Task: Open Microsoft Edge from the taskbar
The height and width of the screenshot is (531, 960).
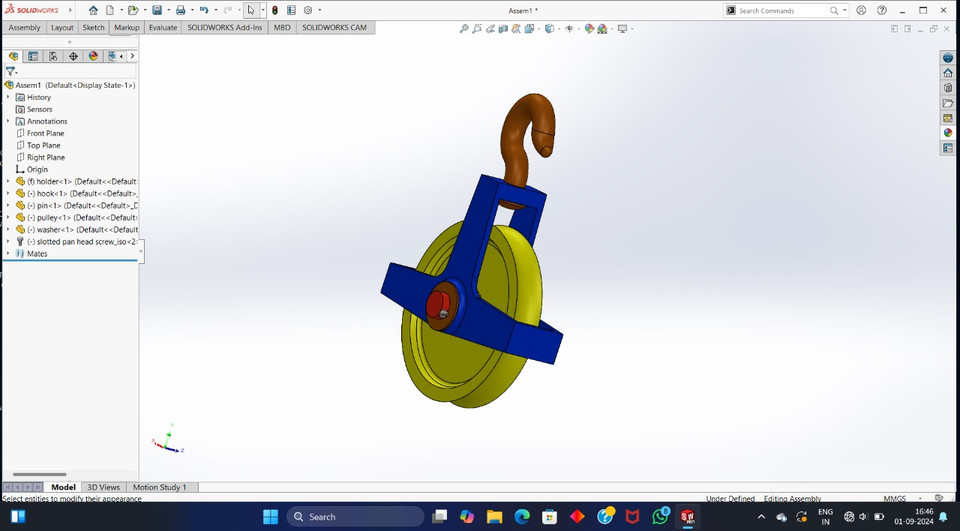Action: (522, 516)
